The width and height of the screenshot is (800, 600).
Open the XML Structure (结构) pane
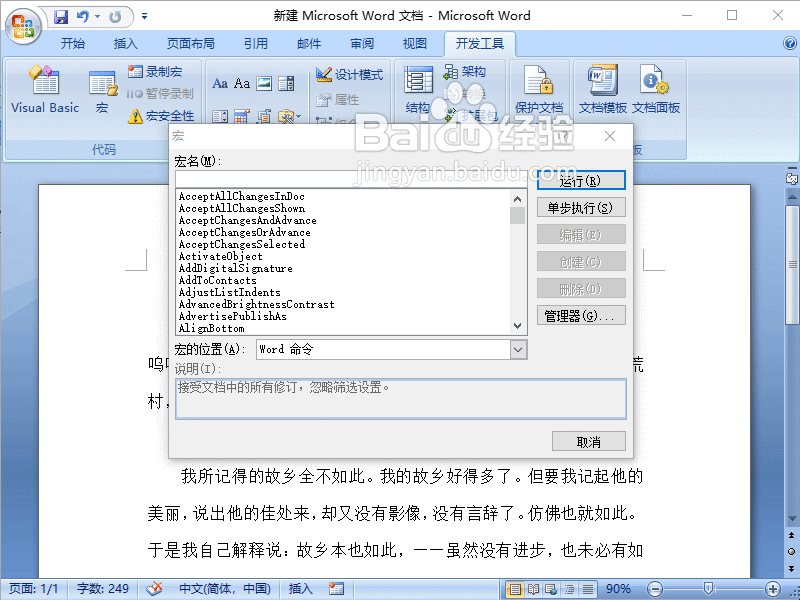(x=418, y=89)
